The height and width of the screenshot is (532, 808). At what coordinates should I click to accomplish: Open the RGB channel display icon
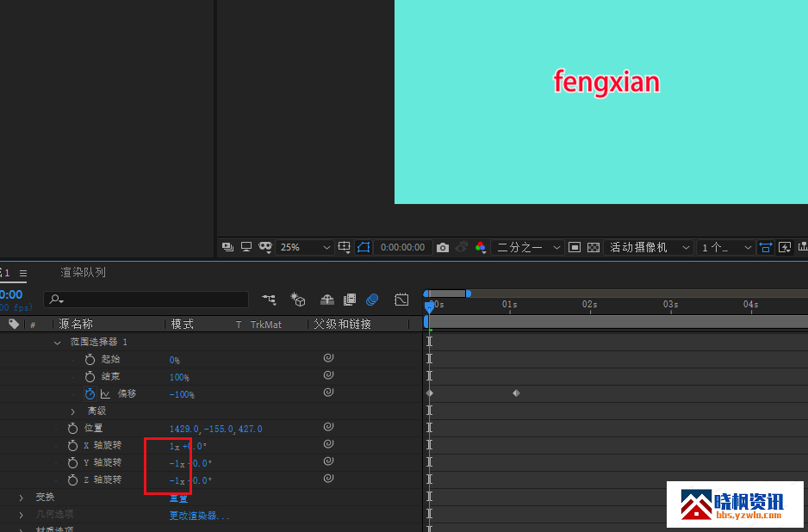[x=481, y=247]
